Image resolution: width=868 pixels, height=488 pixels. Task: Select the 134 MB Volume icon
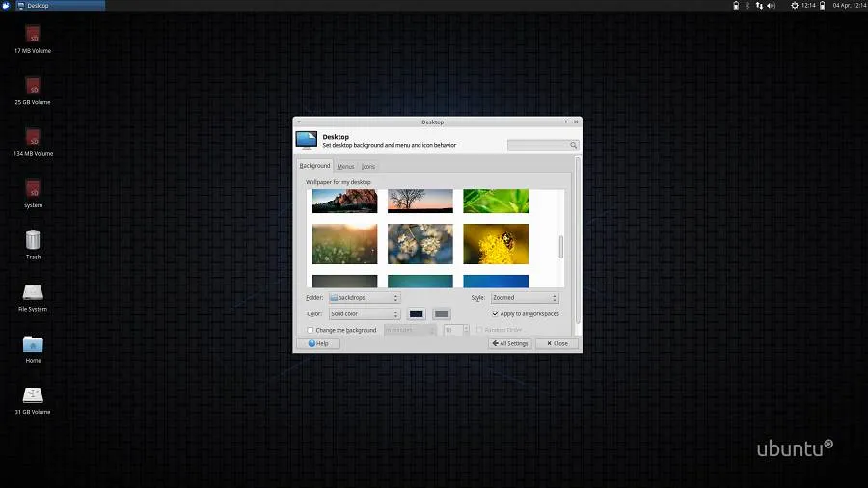pyautogui.click(x=33, y=137)
